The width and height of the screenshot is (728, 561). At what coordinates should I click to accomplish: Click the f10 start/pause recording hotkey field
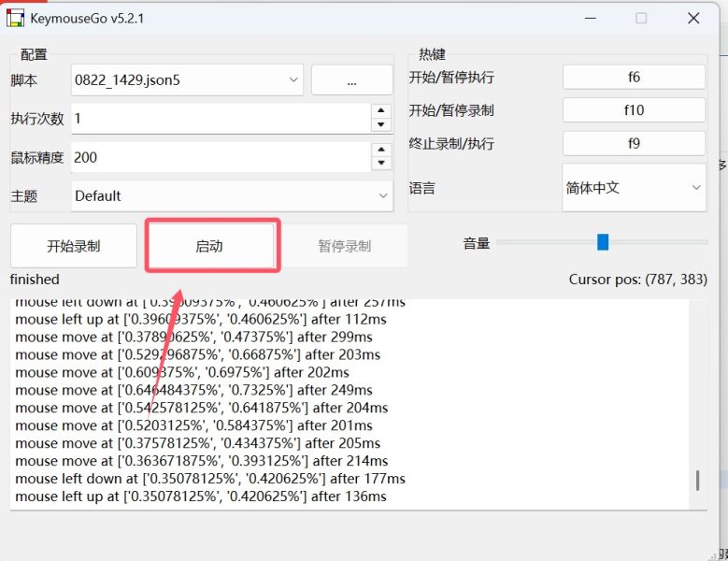click(x=634, y=110)
